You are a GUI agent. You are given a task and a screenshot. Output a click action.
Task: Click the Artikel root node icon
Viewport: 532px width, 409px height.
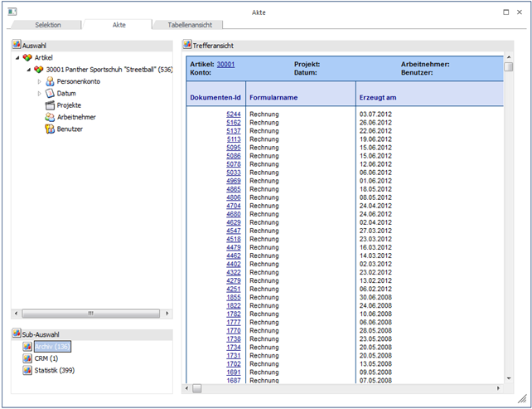coord(27,57)
